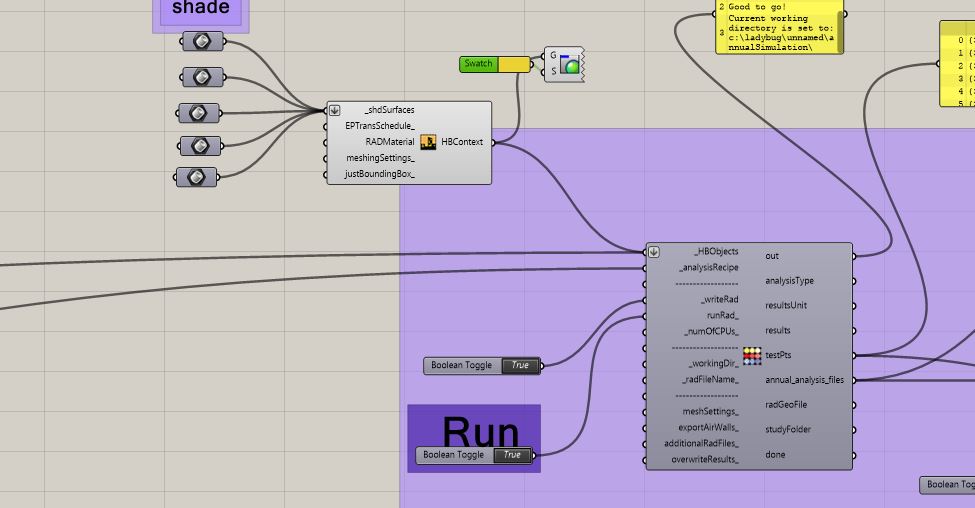The image size is (975, 508).
Task: Click the justBoundingBox_ input
Action: click(380, 175)
